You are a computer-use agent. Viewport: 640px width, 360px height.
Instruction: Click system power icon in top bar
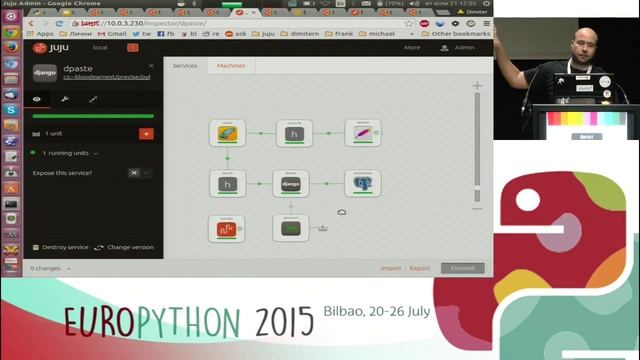[486, 3]
